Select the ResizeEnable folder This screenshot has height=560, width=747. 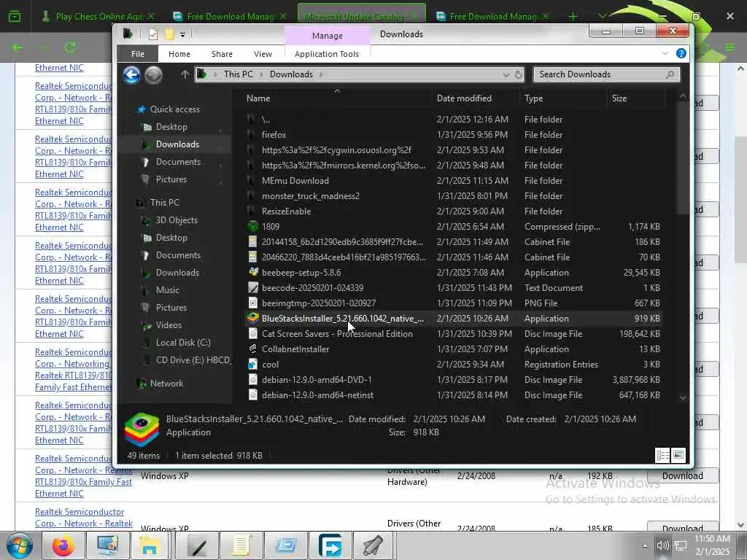(x=286, y=211)
